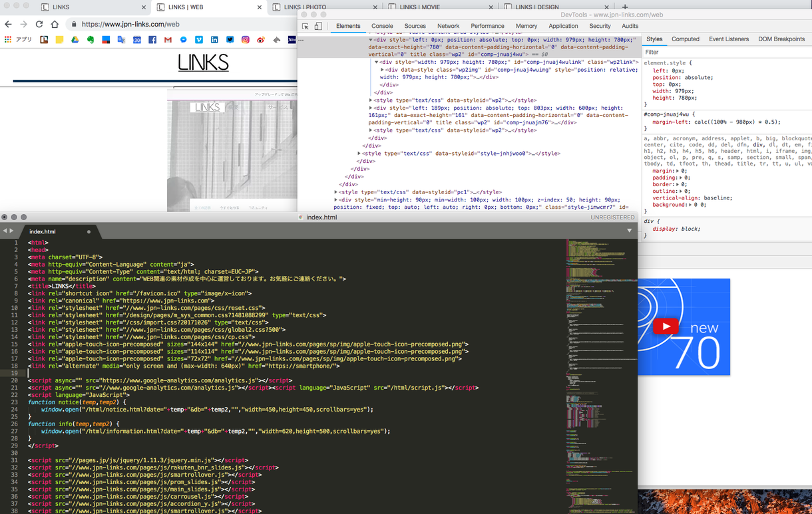Activate the DevTools element inspector arrow icon
812x514 pixels.
tap(305, 27)
